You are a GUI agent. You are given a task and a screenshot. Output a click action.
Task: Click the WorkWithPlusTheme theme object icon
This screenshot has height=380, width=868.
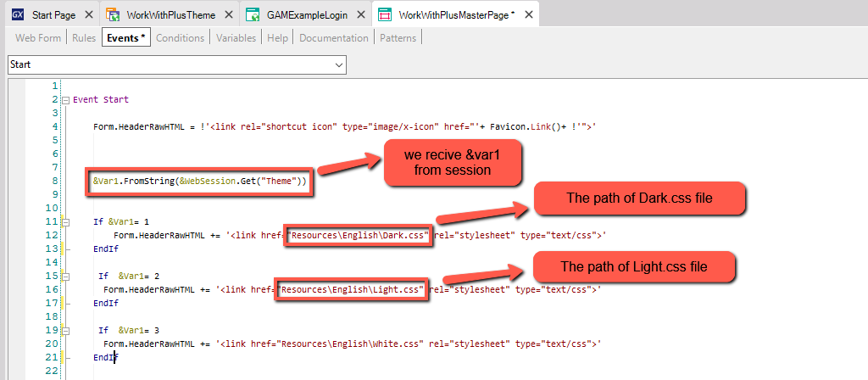tap(113, 15)
